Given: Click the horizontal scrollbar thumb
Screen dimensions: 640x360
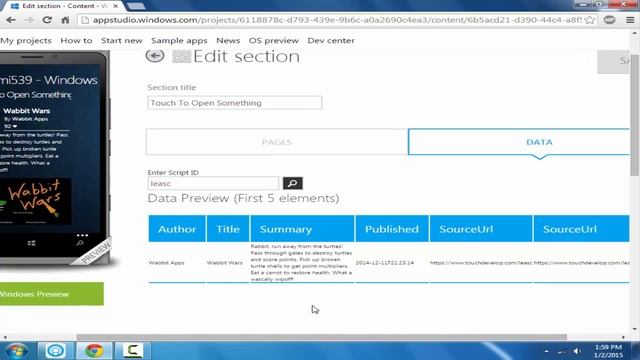Looking at the screenshot, I should point(322,337).
